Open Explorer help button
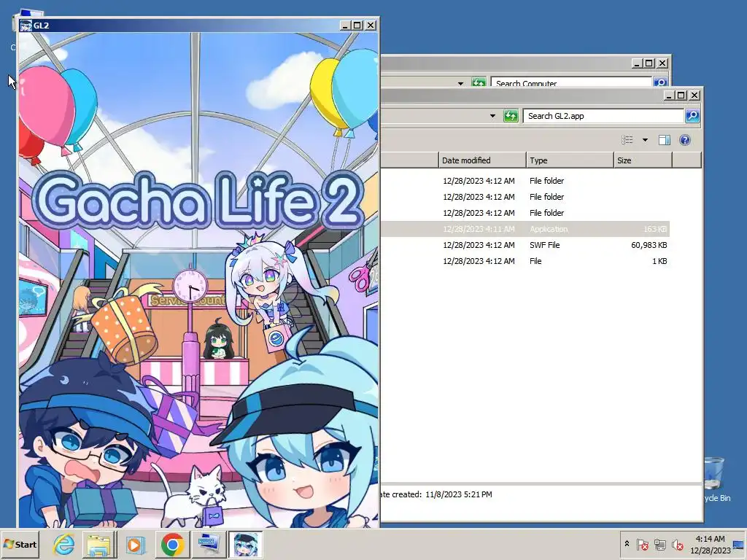747x560 pixels. tap(684, 139)
